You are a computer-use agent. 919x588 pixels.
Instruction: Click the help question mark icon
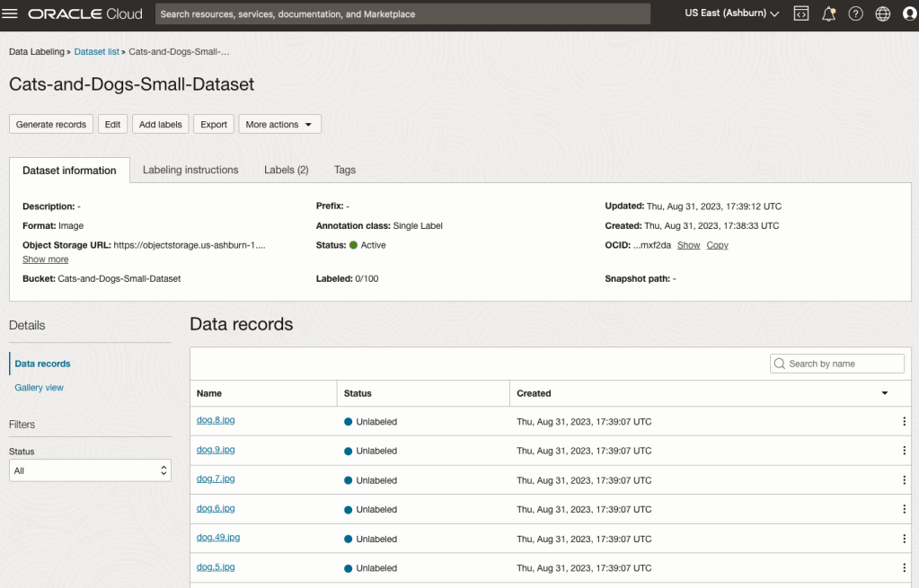[855, 13]
